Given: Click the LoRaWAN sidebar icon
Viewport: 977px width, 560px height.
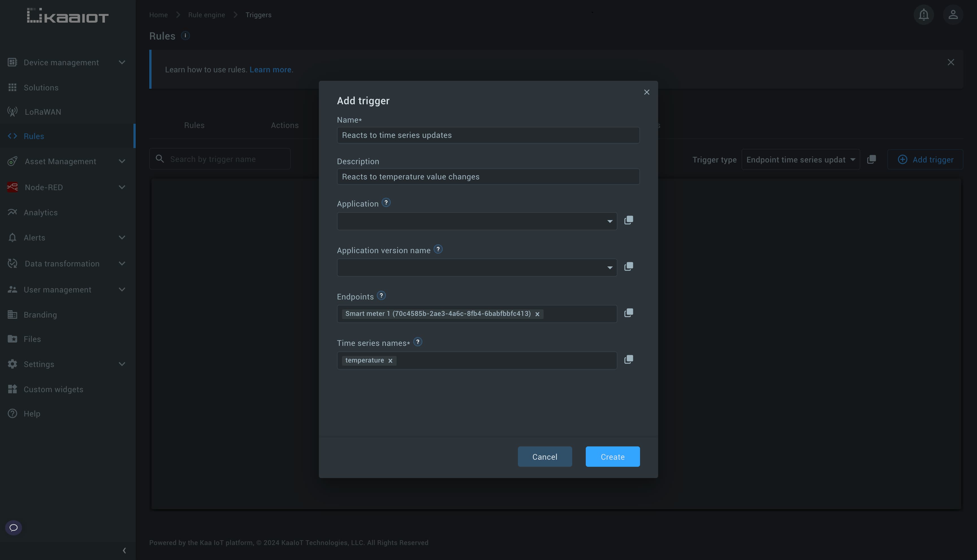Looking at the screenshot, I should tap(12, 111).
